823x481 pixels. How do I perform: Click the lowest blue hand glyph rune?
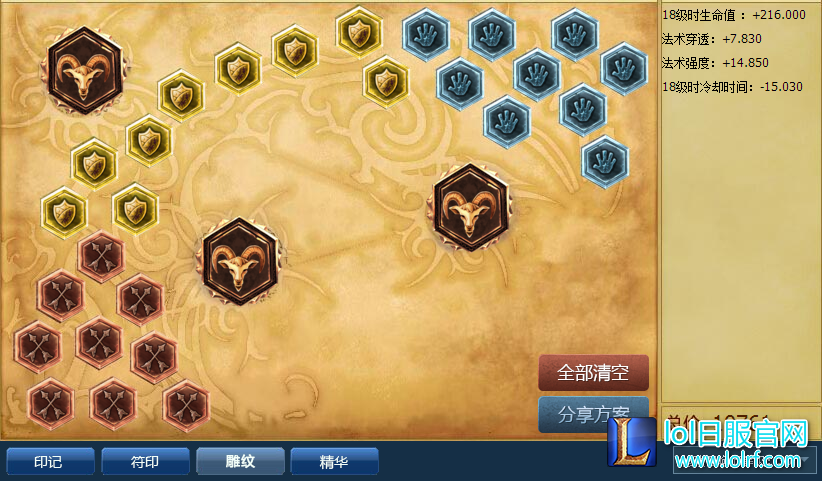coord(605,162)
